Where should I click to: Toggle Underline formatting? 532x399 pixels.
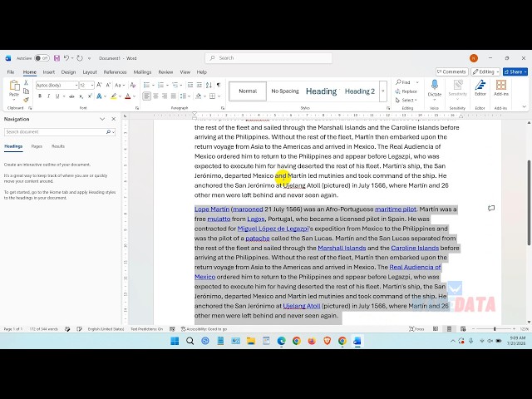(57, 96)
